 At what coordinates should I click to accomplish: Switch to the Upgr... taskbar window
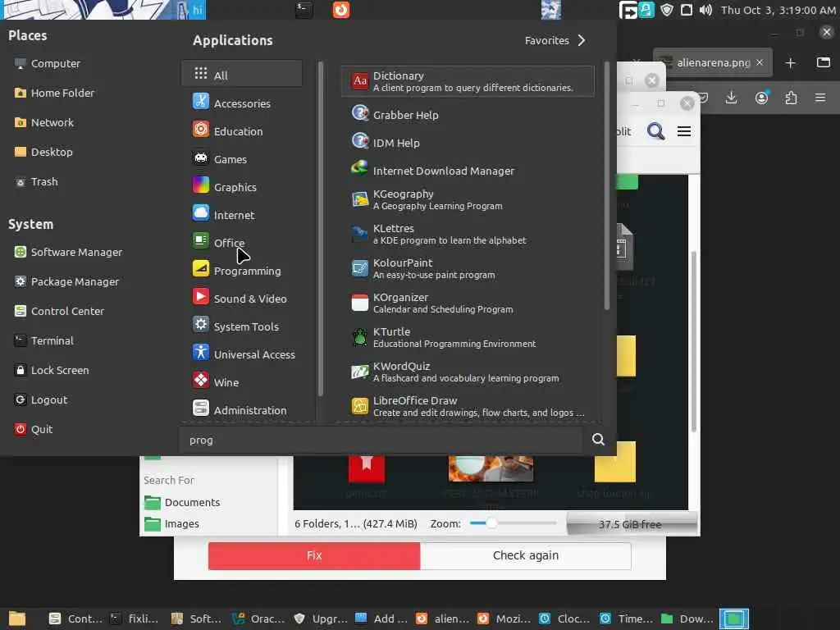point(322,619)
